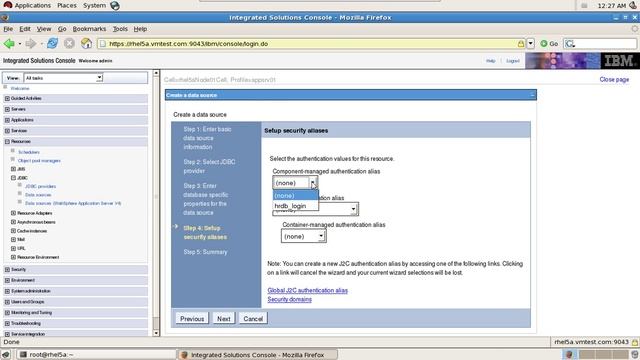Viewport: 640px width, 360px height.
Task: Open the View menu
Action: (x=44, y=29)
